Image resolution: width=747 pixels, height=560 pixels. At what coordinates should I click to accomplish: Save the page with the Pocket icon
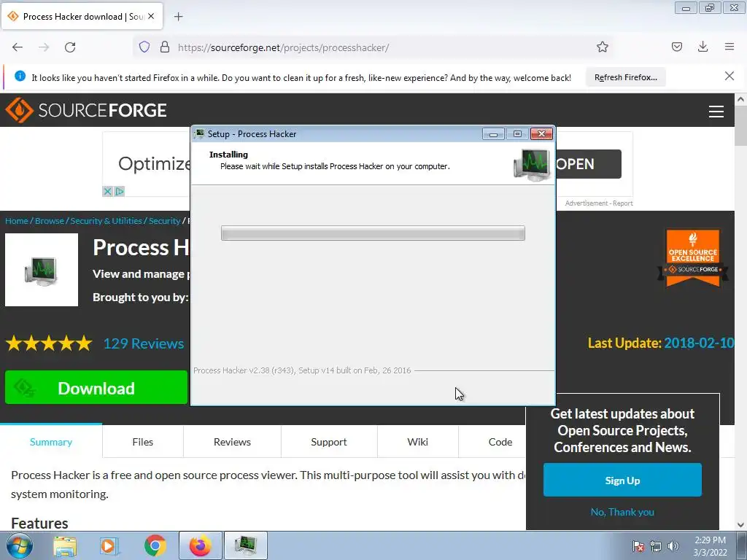(x=677, y=47)
